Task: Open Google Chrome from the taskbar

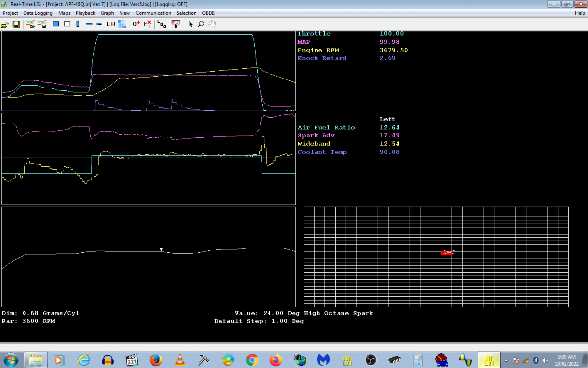Action: tap(252, 360)
